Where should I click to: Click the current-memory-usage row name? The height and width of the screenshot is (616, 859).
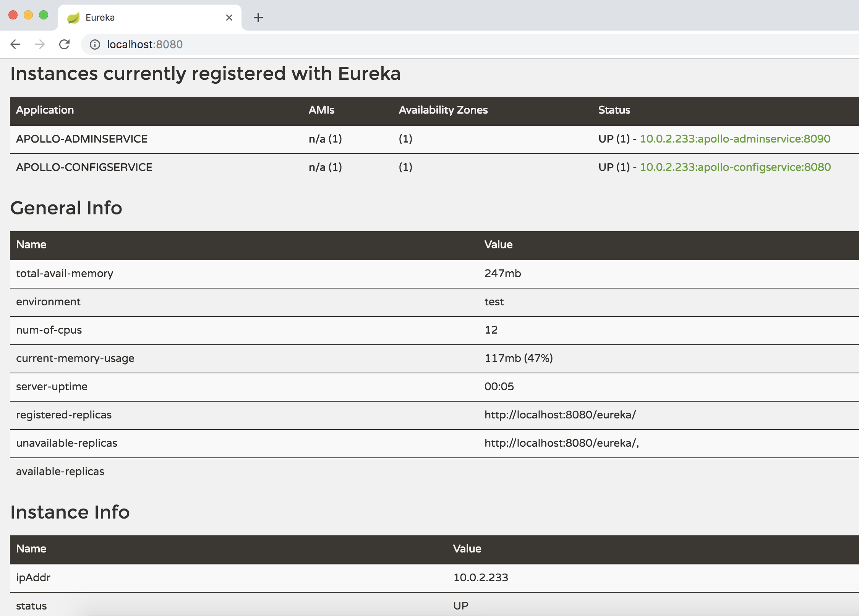75,358
